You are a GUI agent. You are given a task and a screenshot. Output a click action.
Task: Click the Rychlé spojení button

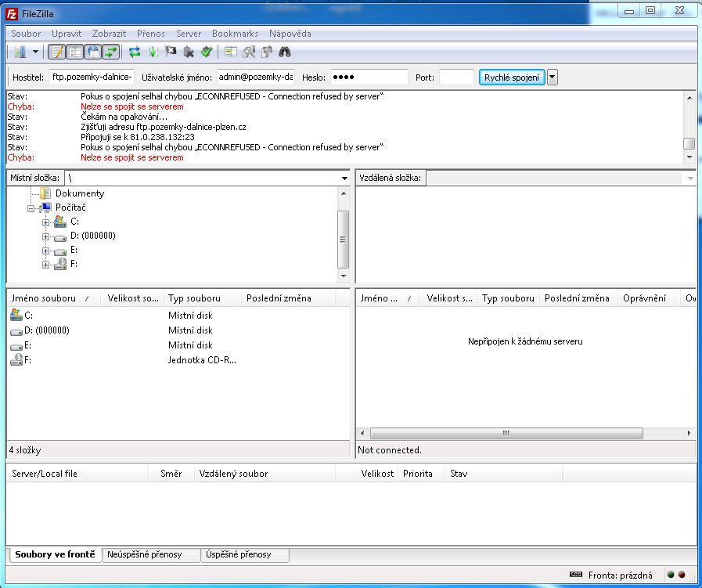[512, 77]
